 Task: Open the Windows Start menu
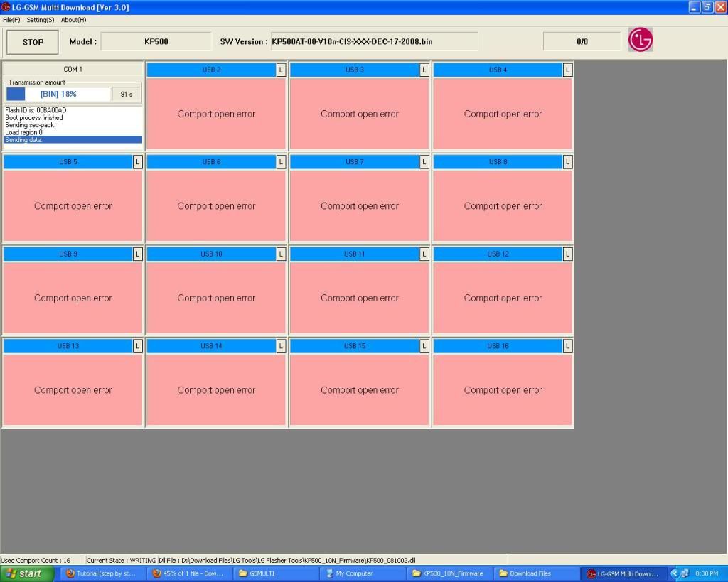(27, 573)
